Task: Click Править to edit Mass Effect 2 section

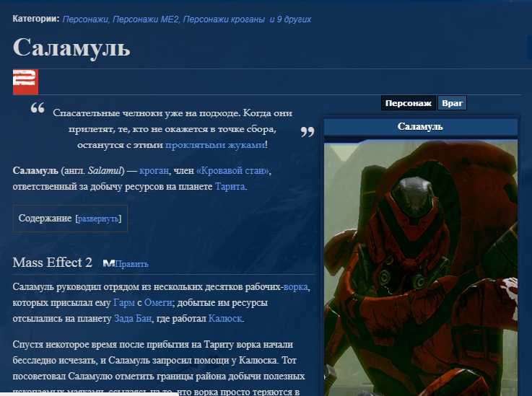Action: click(131, 264)
